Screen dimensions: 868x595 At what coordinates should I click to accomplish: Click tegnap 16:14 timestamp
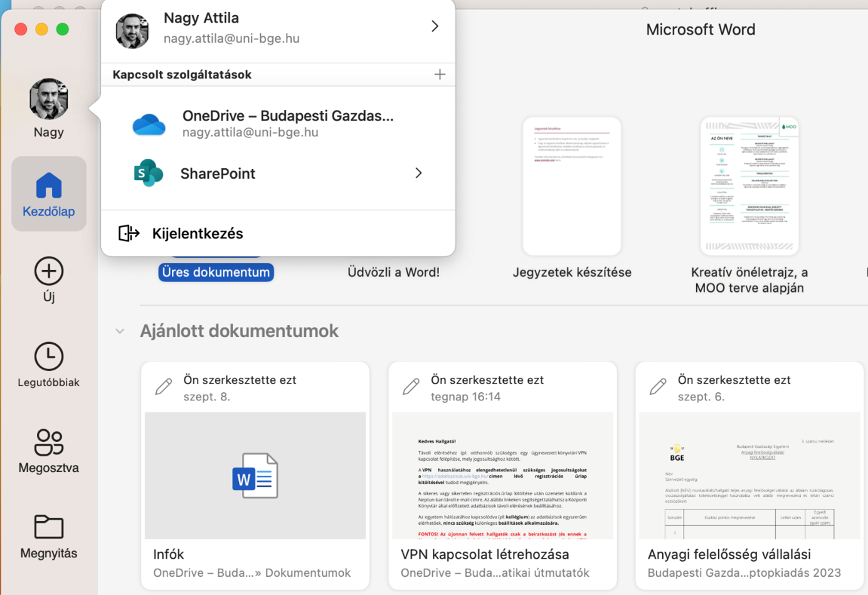[465, 397]
